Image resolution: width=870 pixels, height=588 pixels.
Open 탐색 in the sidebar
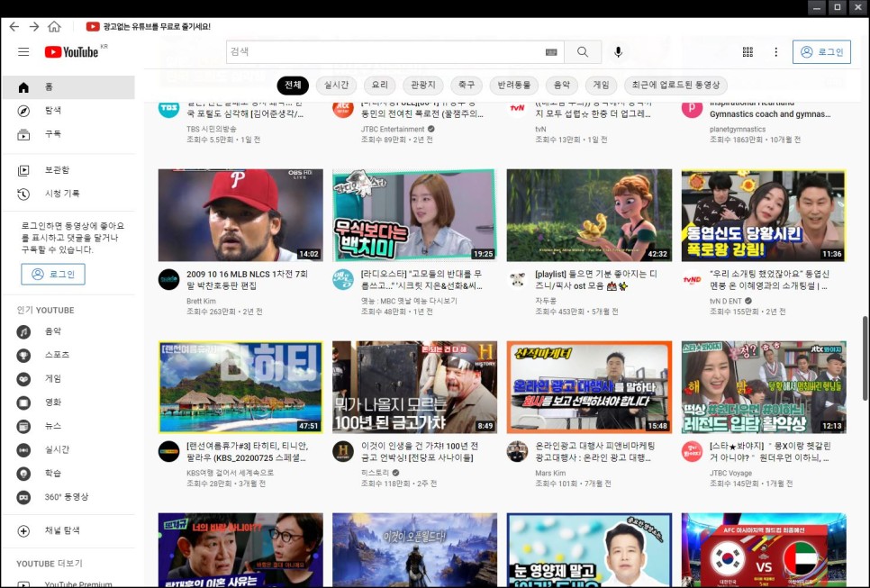[68, 111]
